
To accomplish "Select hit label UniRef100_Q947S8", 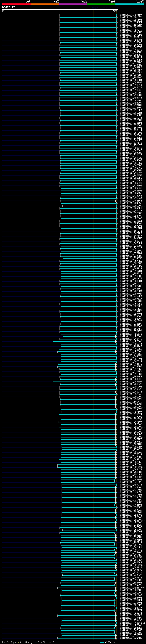I will click(131, 55).
